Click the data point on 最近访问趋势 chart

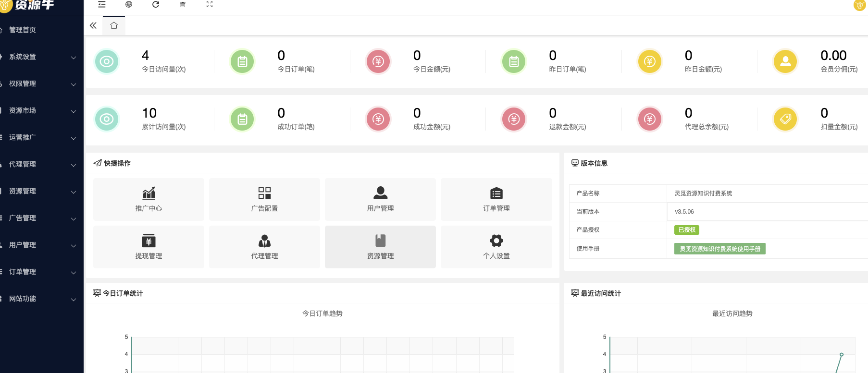tap(842, 355)
